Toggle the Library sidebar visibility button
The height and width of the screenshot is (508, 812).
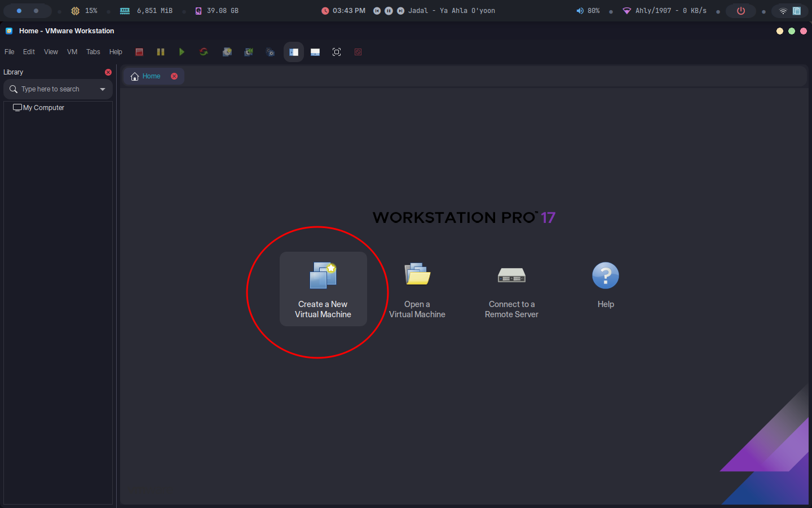[294, 52]
